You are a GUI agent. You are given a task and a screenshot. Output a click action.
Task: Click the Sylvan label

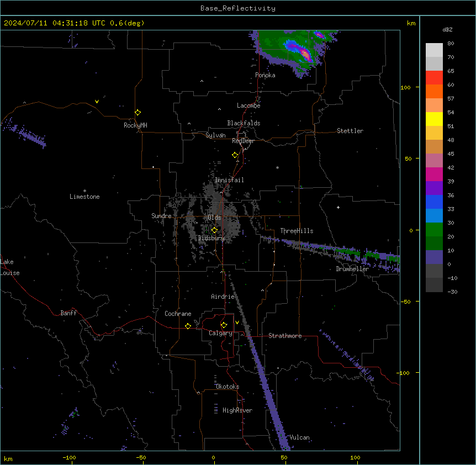(x=215, y=135)
